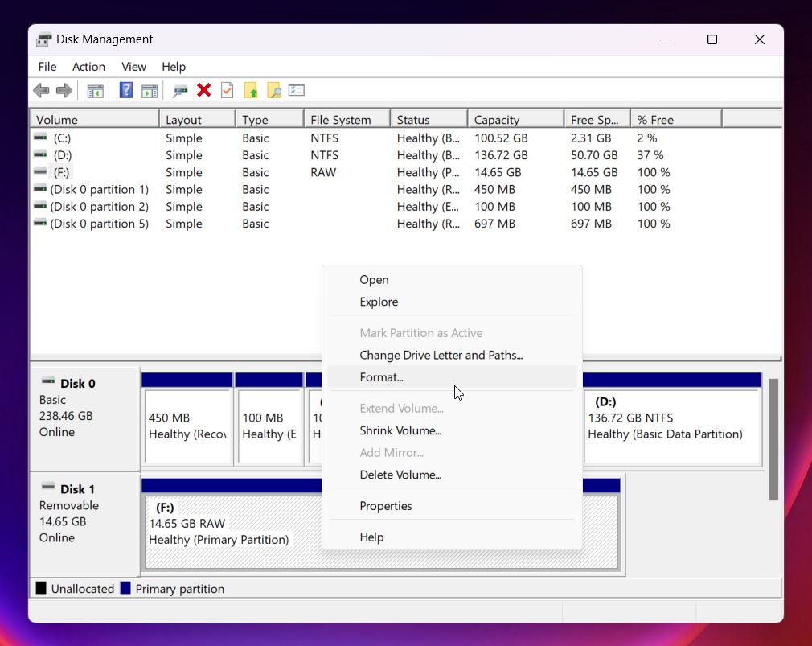Click the drive icon beside (D:) row
812x646 pixels.
[40, 154]
